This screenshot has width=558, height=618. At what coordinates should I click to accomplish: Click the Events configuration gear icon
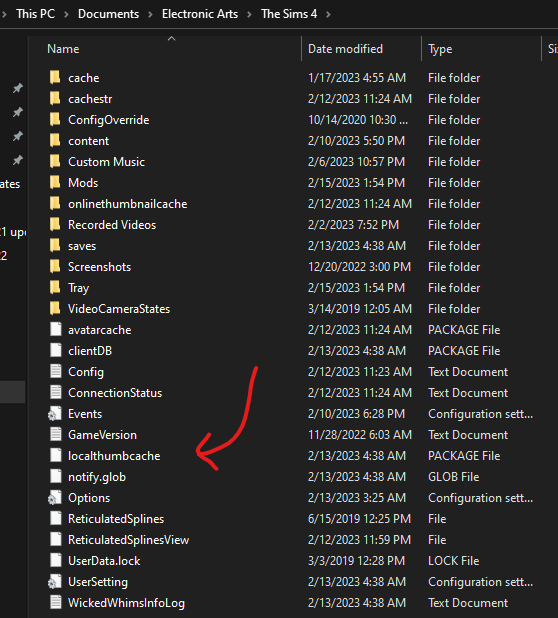click(x=55, y=413)
